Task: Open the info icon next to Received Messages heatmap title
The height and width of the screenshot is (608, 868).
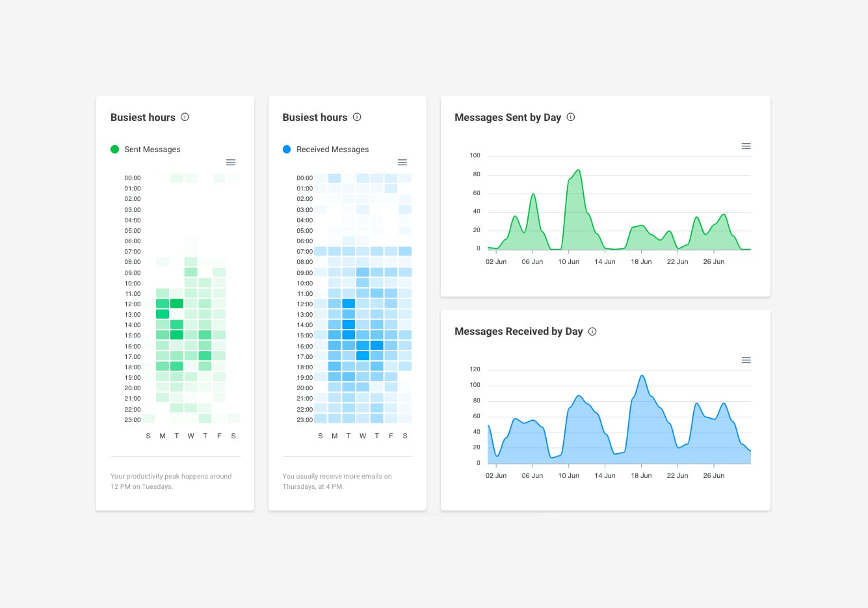Action: (x=357, y=117)
